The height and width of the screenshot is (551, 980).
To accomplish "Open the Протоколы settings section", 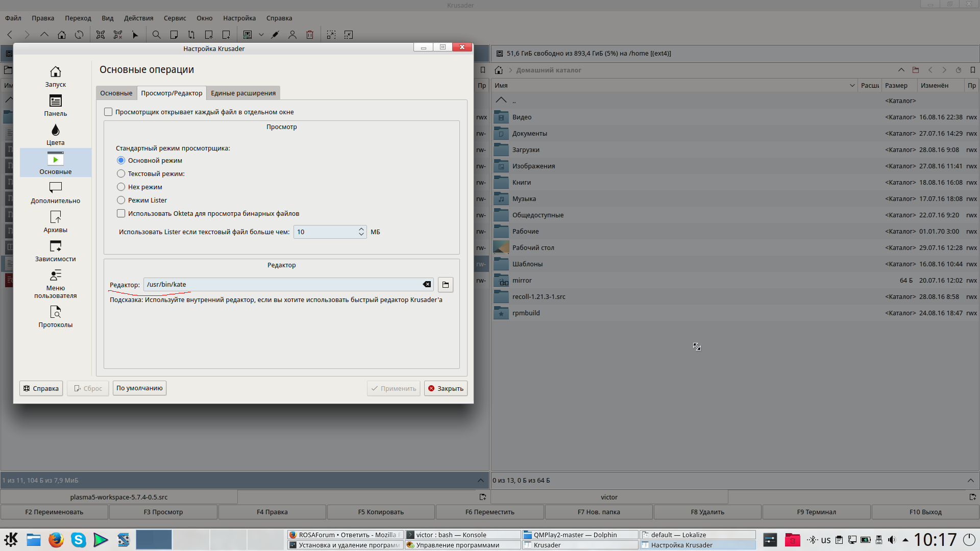I will 55,316.
